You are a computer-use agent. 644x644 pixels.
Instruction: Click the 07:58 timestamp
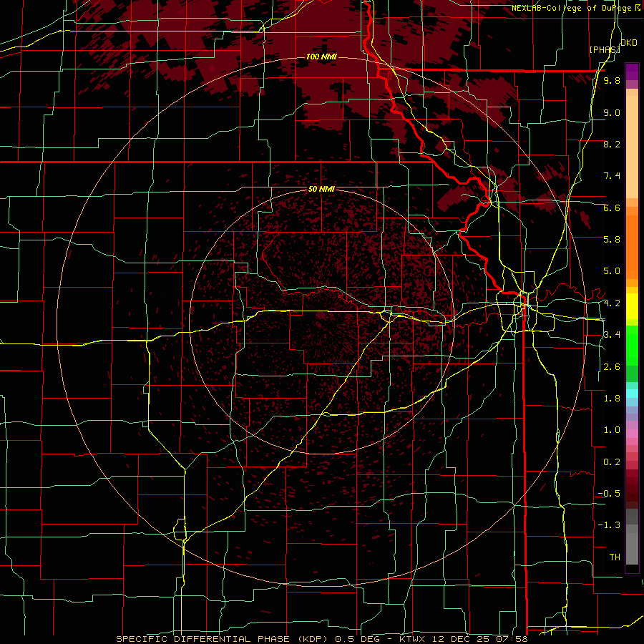tap(511, 639)
